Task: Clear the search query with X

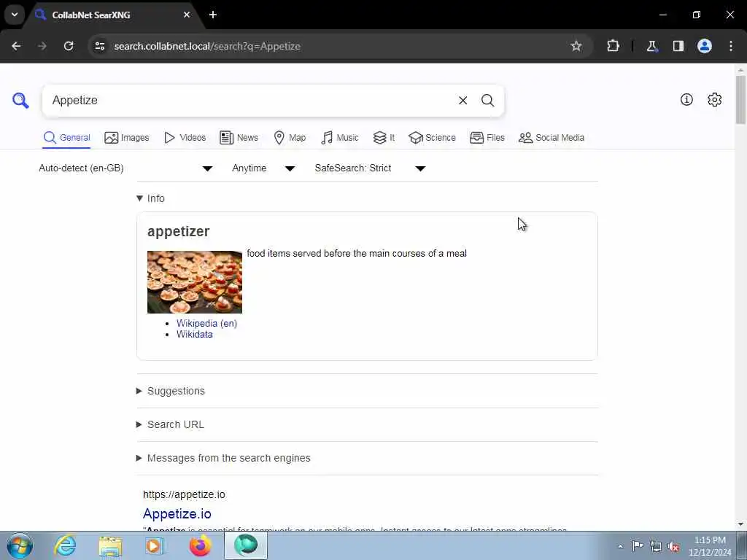Action: pyautogui.click(x=462, y=101)
